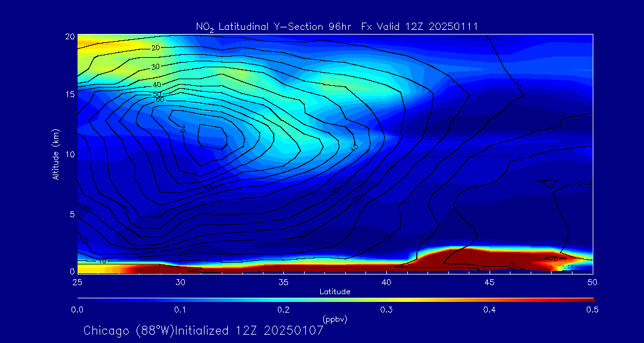The height and width of the screenshot is (343, 644).
Task: Click latitude axis tick label 30
Action: (x=180, y=282)
